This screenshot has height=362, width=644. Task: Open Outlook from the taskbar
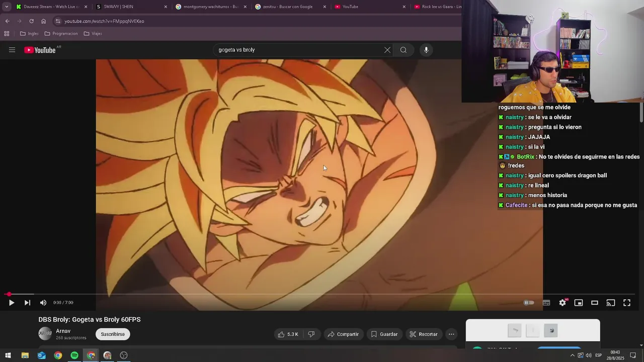point(41,355)
